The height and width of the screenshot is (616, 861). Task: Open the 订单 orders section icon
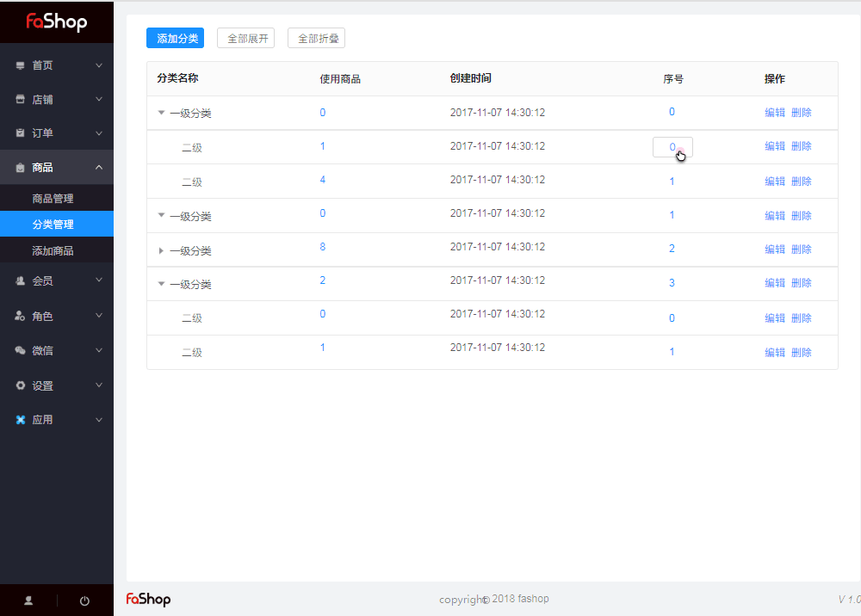click(x=19, y=132)
